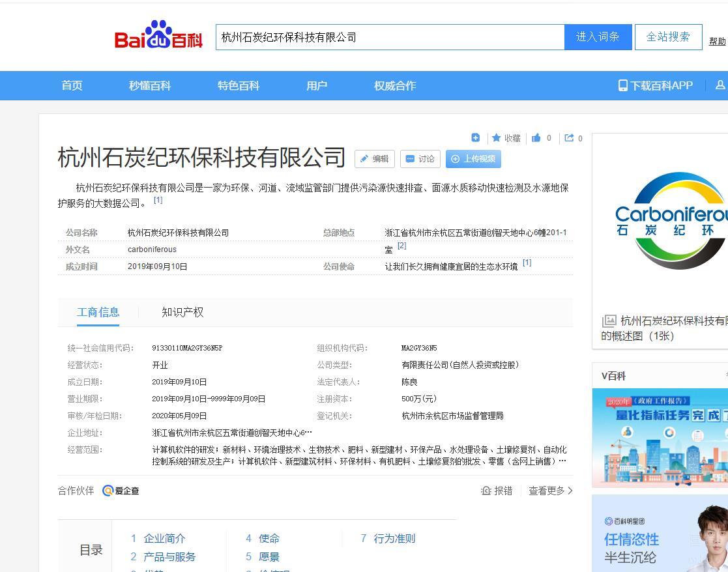Click the thumbs-up like icon

(536, 138)
